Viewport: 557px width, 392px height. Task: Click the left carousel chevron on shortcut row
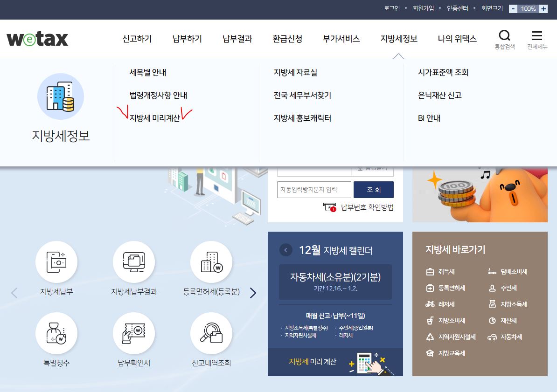(14, 293)
